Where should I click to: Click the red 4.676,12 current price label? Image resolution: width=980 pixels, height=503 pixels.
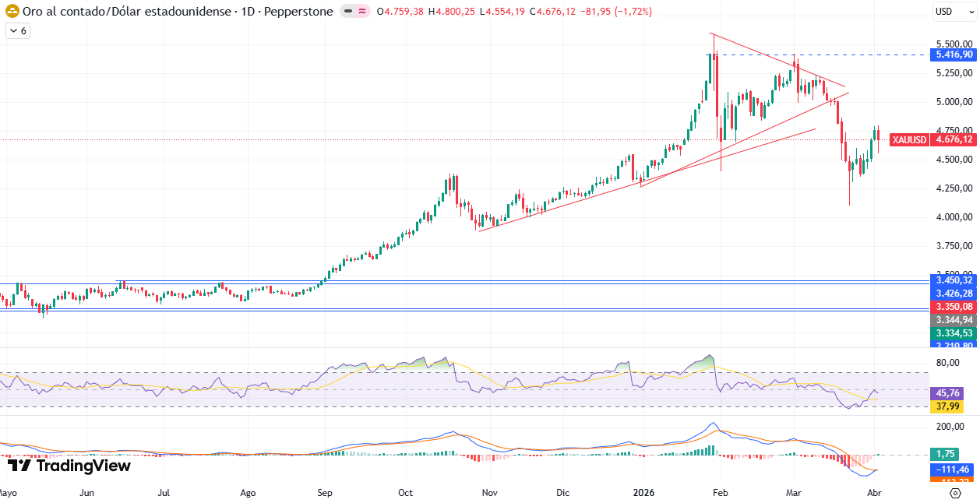click(954, 139)
